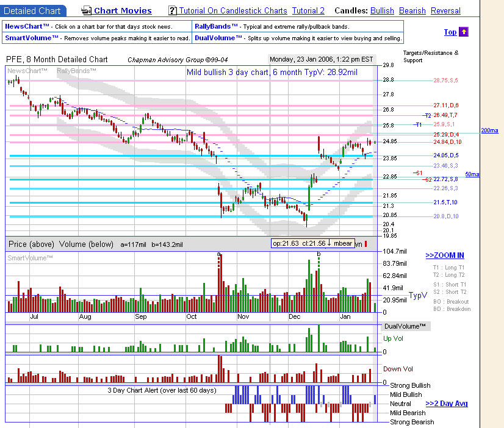504x428 pixels.
Task: Click the RallyBands™ heading in info box
Action: pos(216,26)
